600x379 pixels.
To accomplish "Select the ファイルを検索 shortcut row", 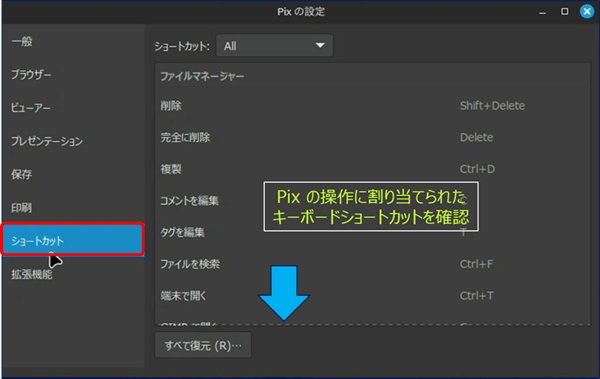I will tap(372, 264).
